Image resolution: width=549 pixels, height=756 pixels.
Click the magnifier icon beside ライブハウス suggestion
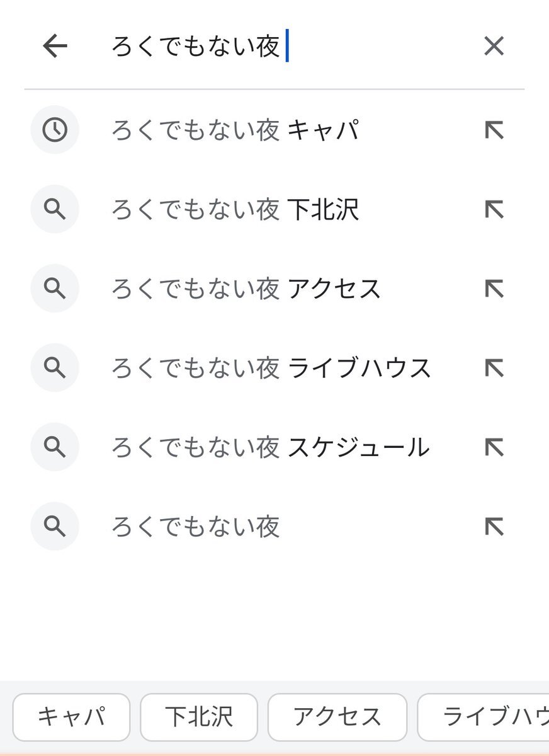pyautogui.click(x=55, y=368)
